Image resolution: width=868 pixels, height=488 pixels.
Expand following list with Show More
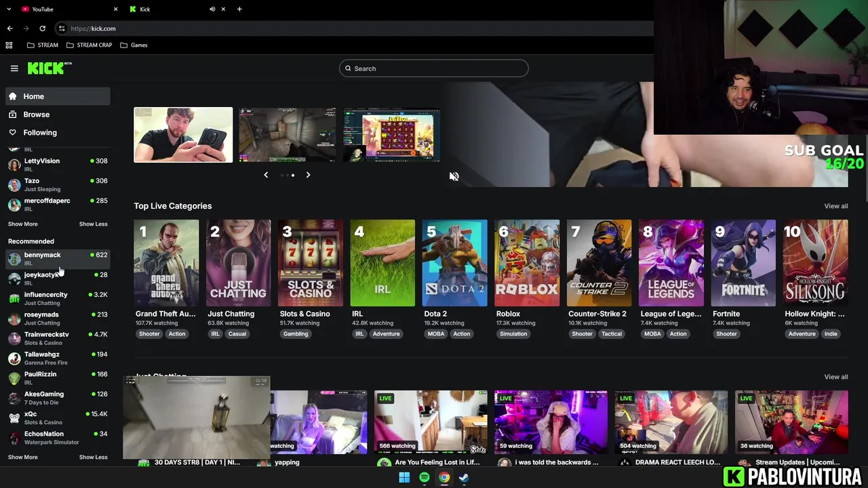(x=22, y=224)
